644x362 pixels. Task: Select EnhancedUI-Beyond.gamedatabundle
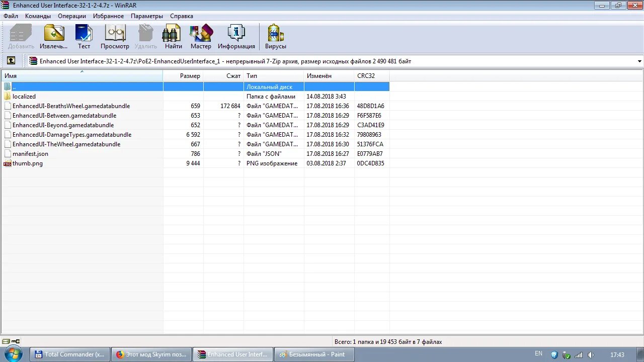63,125
